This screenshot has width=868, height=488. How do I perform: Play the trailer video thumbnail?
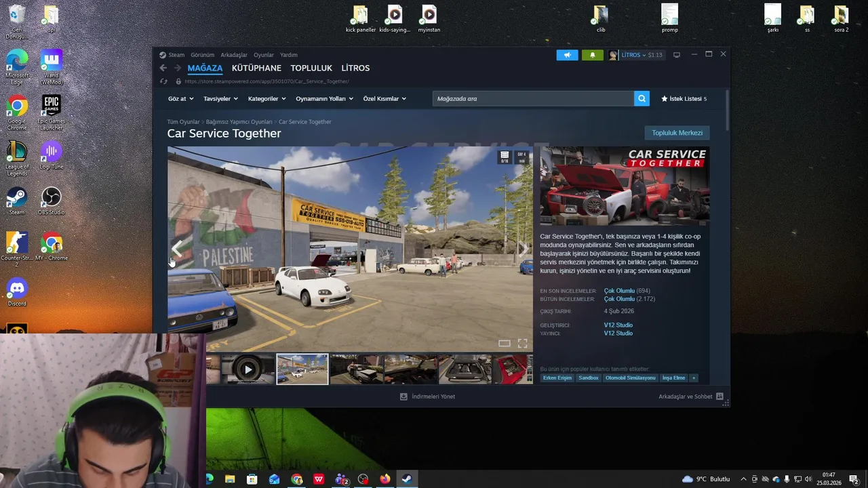pos(248,369)
